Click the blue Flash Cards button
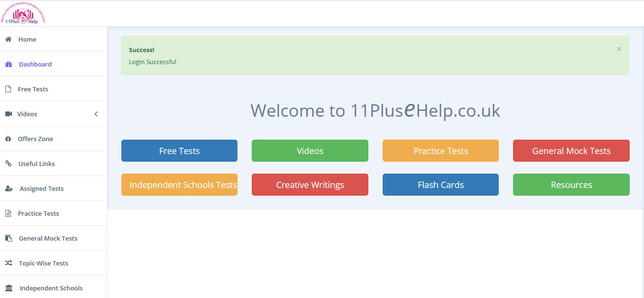 440,185
